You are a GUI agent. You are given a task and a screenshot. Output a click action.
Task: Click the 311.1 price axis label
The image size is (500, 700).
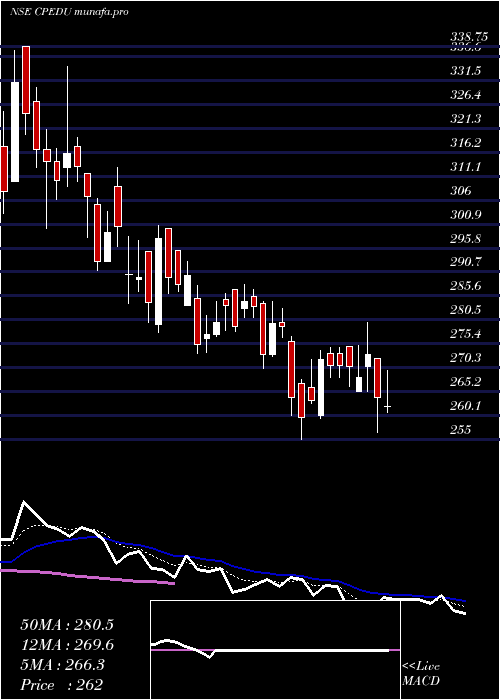466,167
